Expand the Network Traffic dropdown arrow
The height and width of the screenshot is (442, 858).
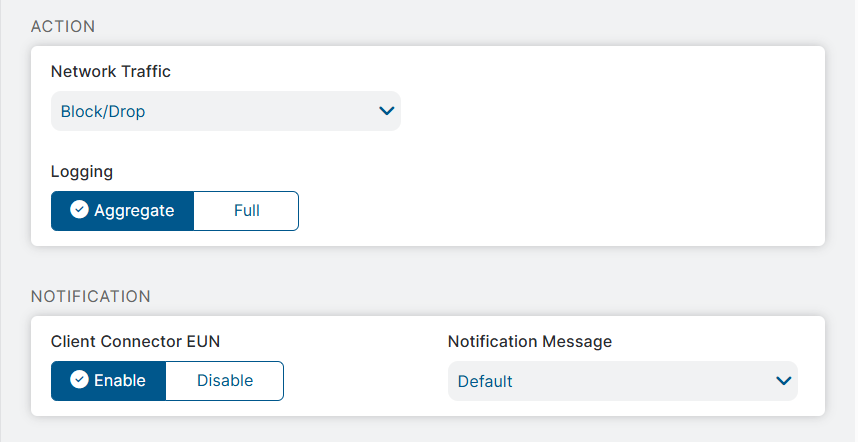[387, 111]
